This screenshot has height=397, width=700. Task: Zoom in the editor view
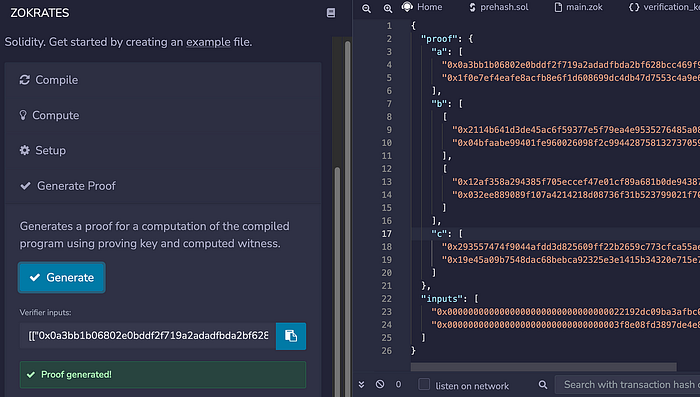click(388, 8)
